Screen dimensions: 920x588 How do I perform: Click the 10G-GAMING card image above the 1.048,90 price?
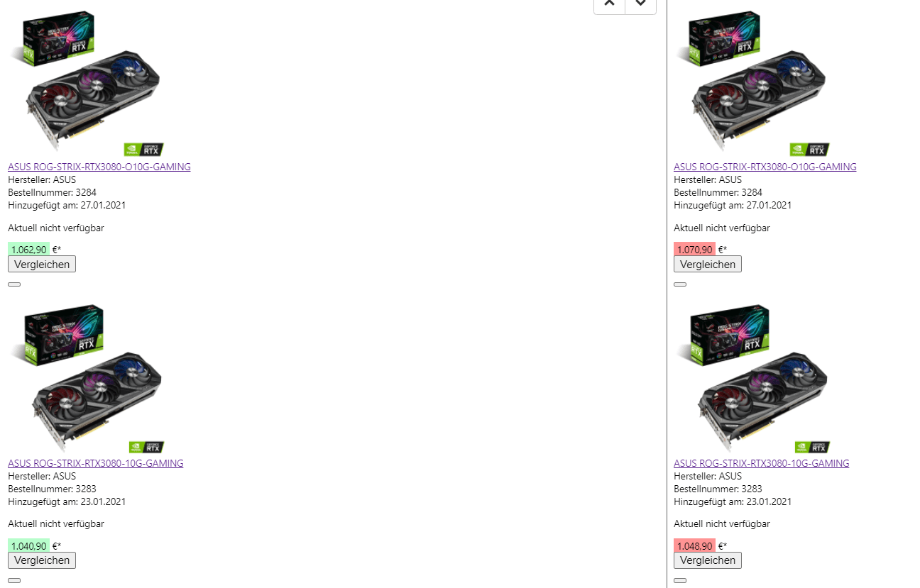pyautogui.click(x=752, y=379)
